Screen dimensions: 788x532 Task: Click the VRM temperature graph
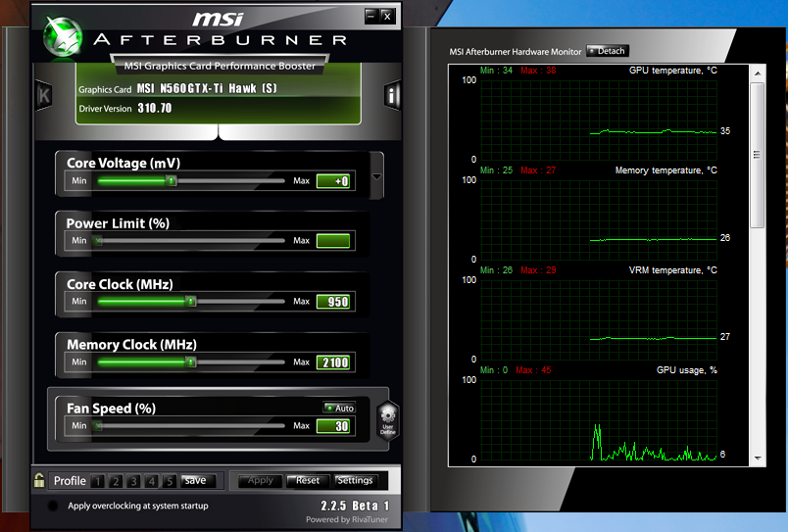[599, 319]
